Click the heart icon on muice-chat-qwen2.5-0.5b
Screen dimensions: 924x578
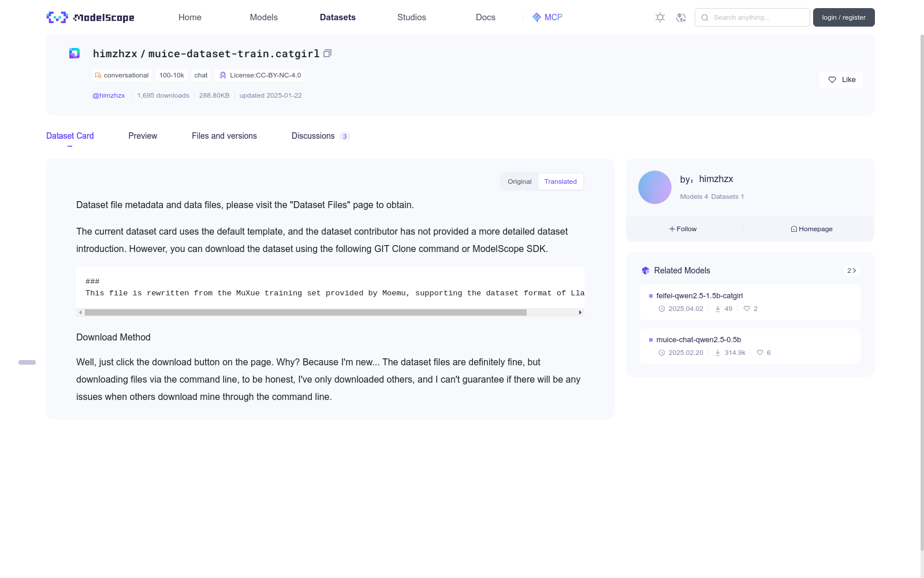tap(760, 353)
